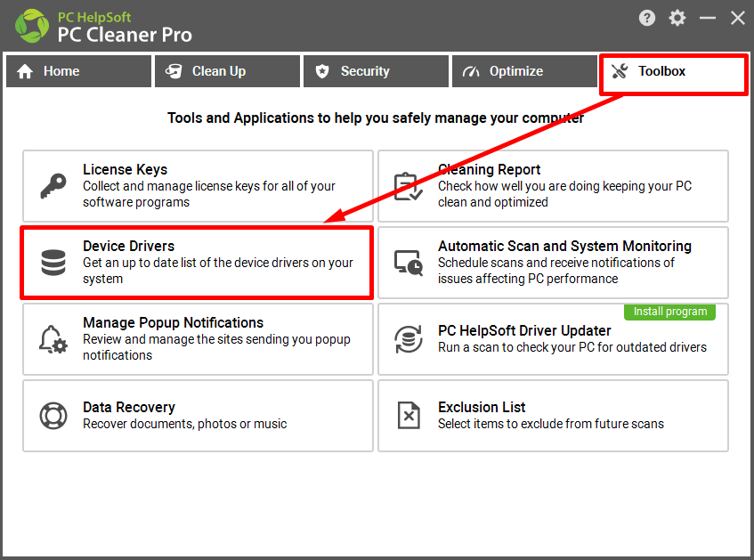
Task: Open the help question mark icon
Action: coord(647,19)
